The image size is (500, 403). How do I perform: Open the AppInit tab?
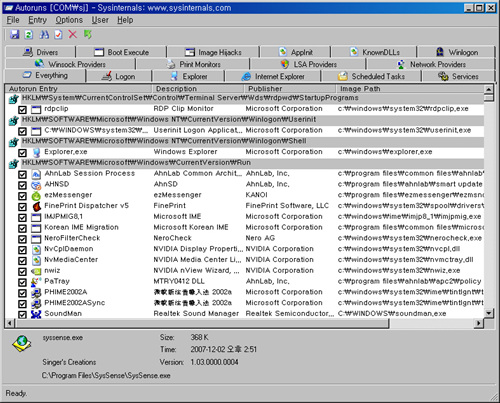295,52
